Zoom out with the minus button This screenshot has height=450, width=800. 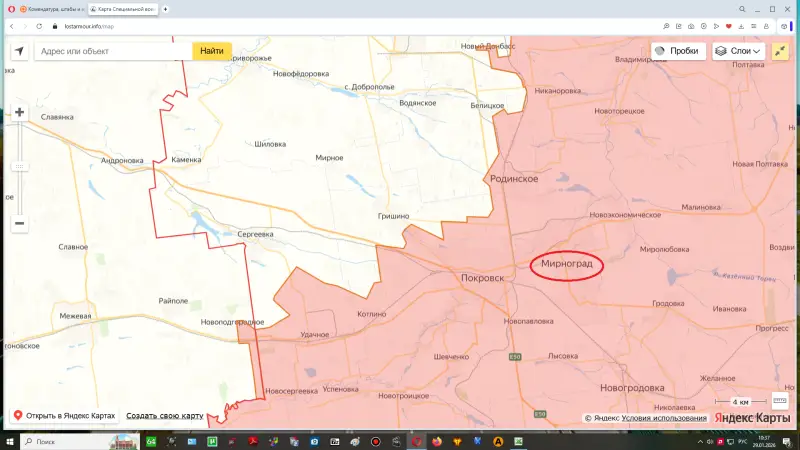tap(19, 223)
